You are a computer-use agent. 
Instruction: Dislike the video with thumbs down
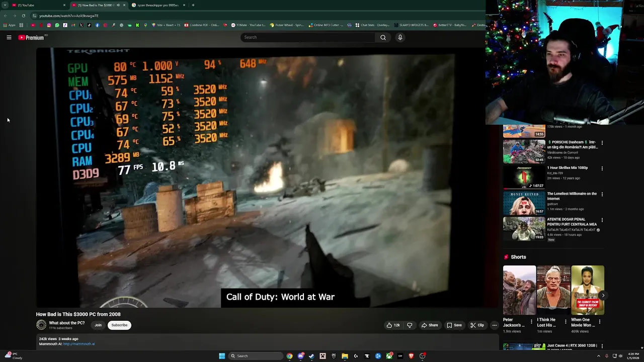coord(410,325)
